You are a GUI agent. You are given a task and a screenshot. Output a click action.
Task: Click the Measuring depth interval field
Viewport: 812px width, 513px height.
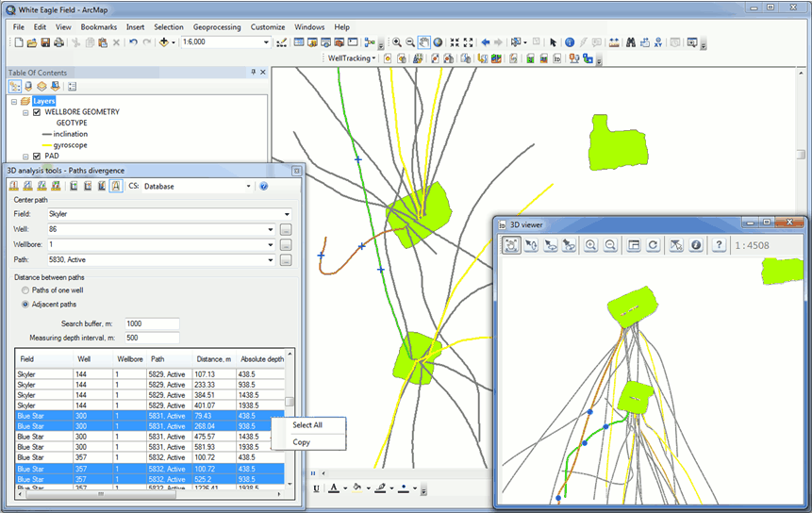tap(152, 338)
